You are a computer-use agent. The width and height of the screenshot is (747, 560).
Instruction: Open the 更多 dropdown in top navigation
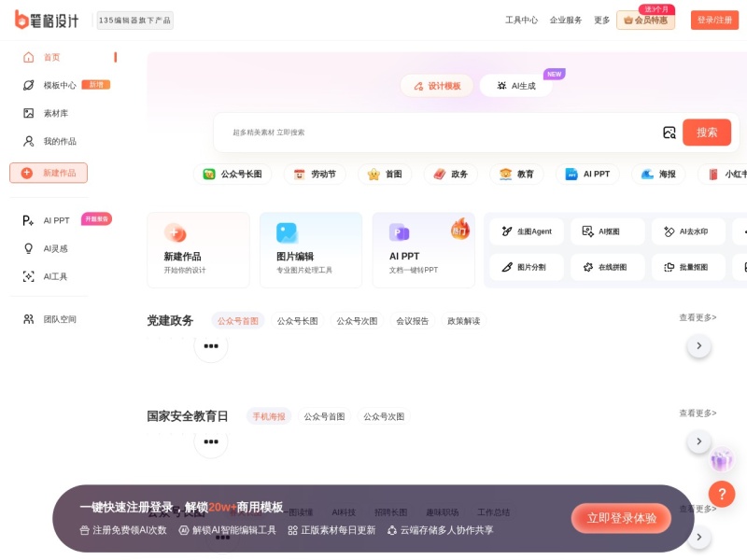click(602, 19)
